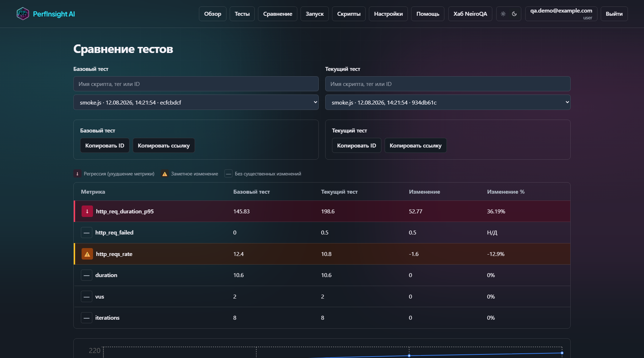The image size is (644, 358).
Task: Click the 52.77 change value
Action: pyautogui.click(x=415, y=212)
